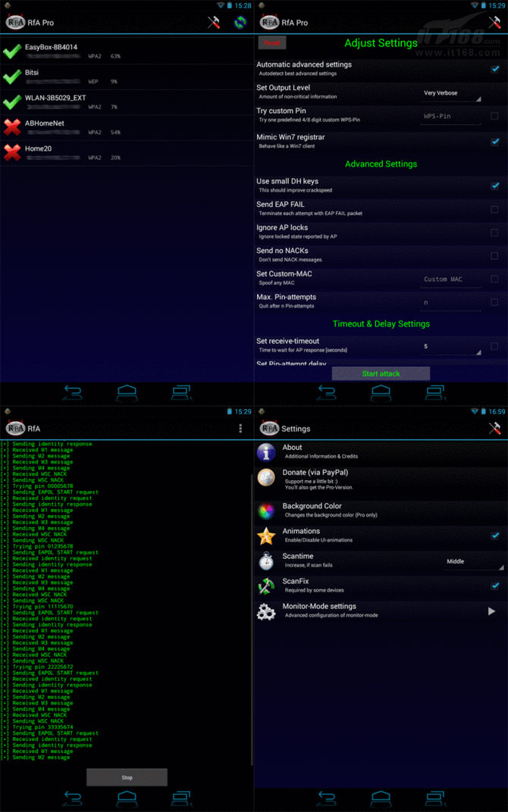Enable Set Custom-MAC checkbox

tap(494, 279)
